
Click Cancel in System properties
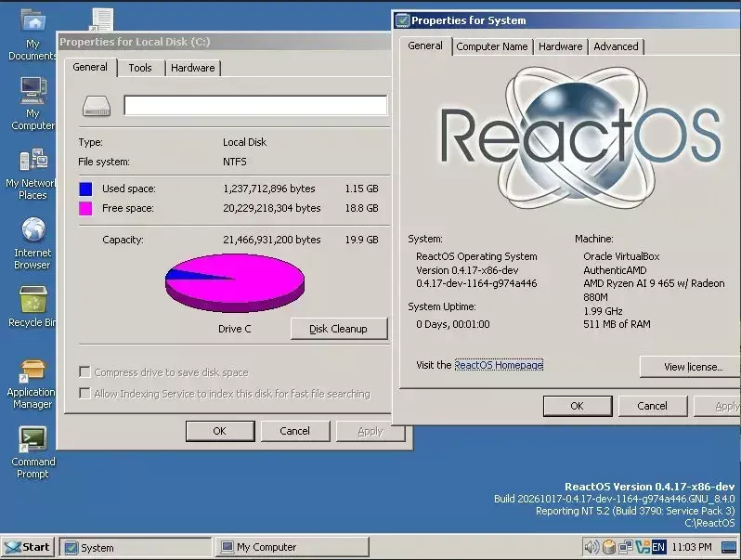click(x=652, y=406)
